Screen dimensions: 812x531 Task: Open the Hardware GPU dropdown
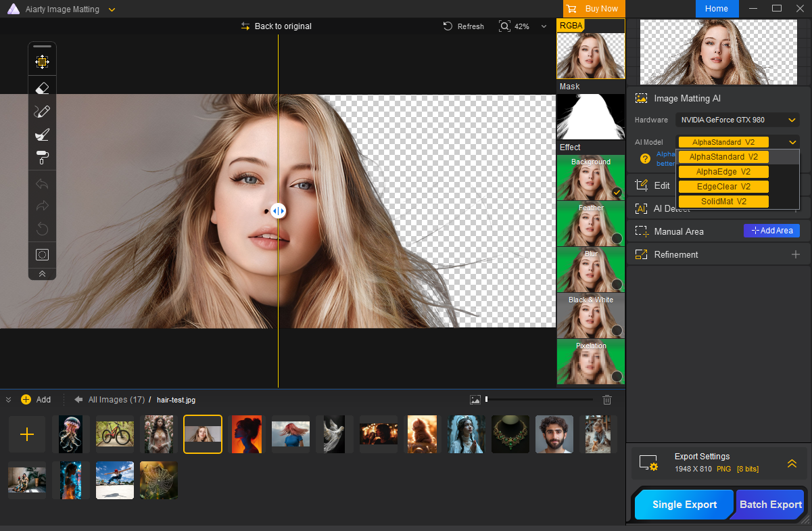coord(737,120)
